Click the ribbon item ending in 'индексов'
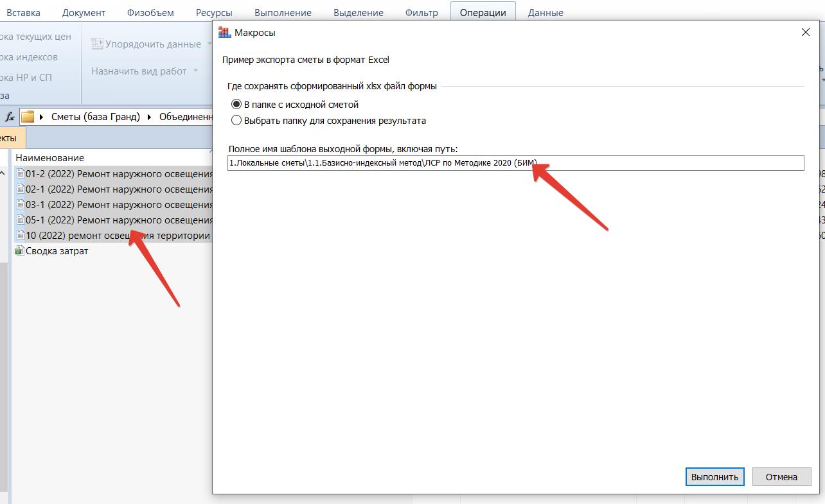The image size is (825, 504). coord(29,57)
